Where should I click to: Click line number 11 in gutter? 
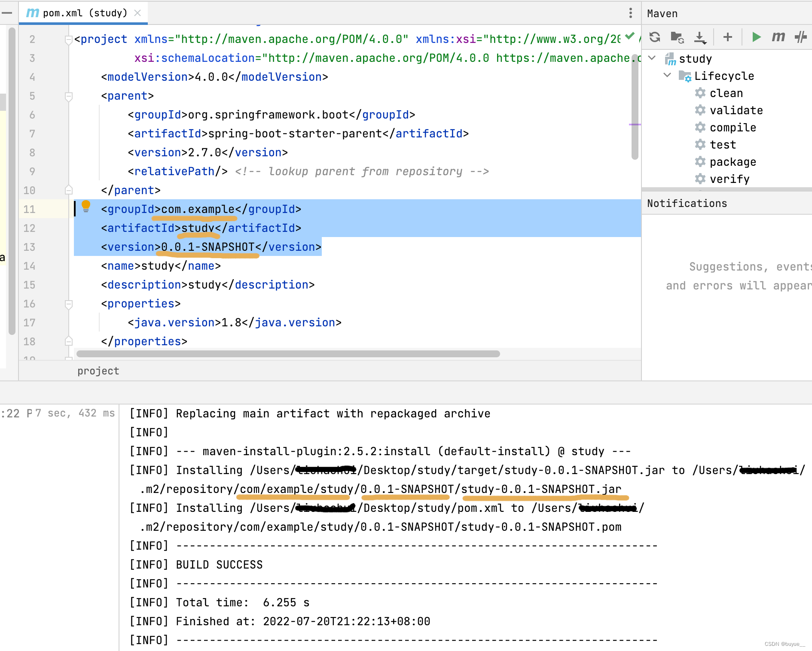click(x=29, y=209)
